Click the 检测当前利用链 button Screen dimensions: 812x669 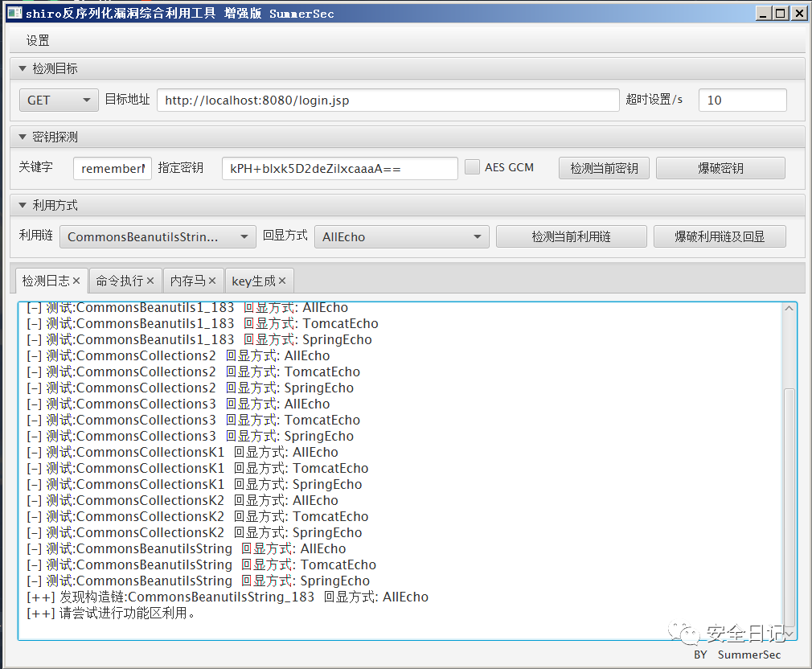[x=571, y=236]
